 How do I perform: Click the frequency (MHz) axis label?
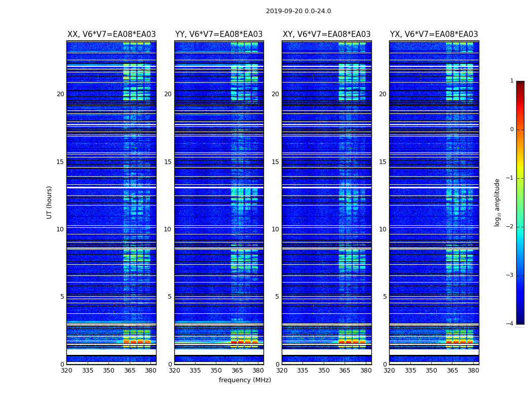point(245,380)
